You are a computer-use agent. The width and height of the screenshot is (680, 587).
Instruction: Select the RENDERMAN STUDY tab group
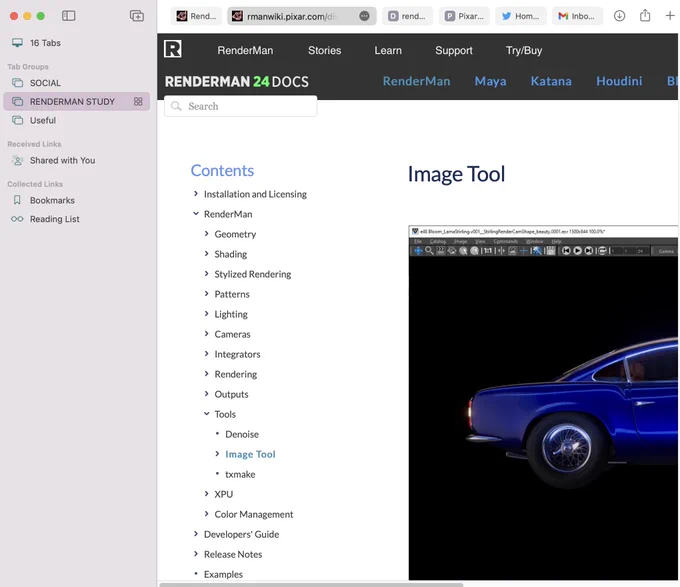click(76, 101)
